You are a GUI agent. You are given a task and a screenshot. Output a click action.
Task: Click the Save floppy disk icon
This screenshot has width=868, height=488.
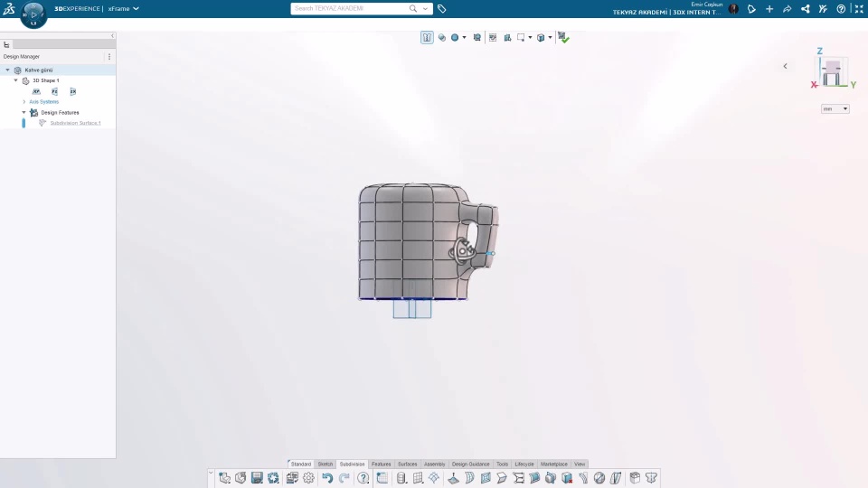coord(257,477)
